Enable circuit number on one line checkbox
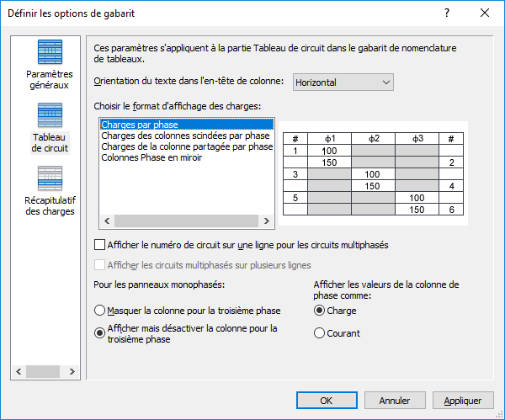Image resolution: width=505 pixels, height=420 pixels. (101, 245)
